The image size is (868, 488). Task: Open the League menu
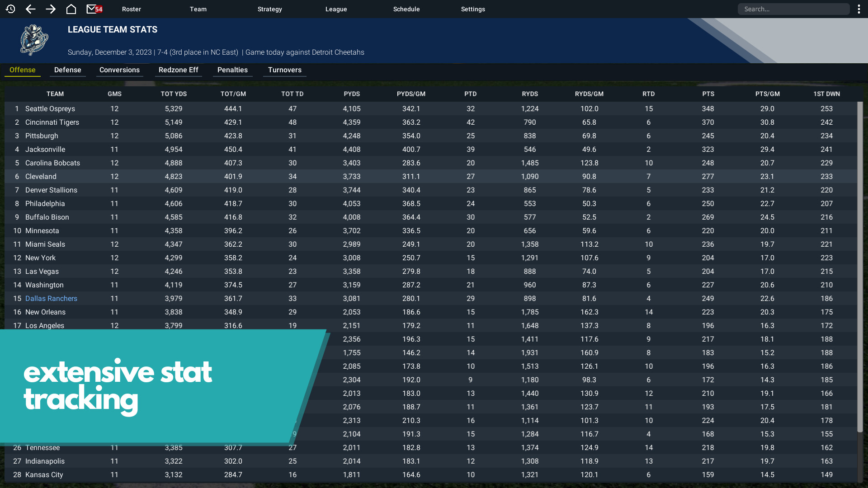336,9
